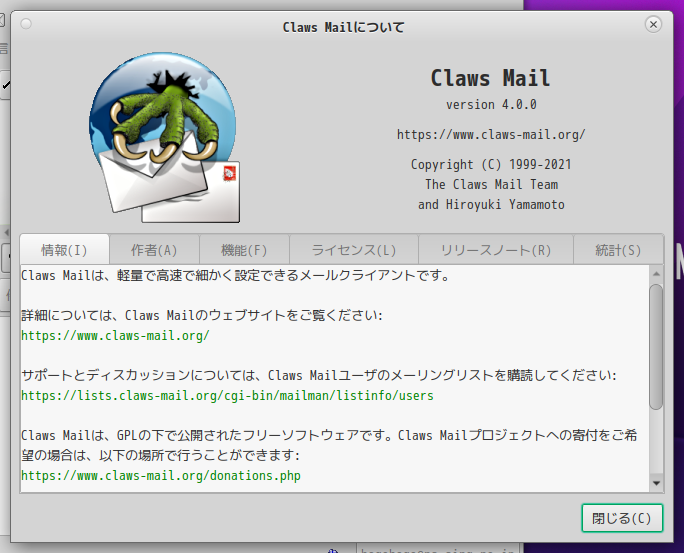This screenshot has width=684, height=553.
Task: Click the version 4.0.0 label
Action: [491, 105]
